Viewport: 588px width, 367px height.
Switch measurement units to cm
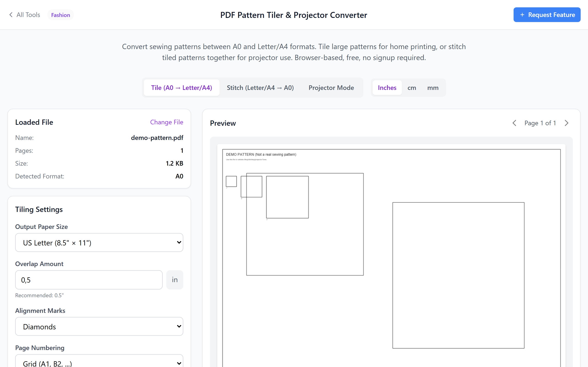pos(412,88)
